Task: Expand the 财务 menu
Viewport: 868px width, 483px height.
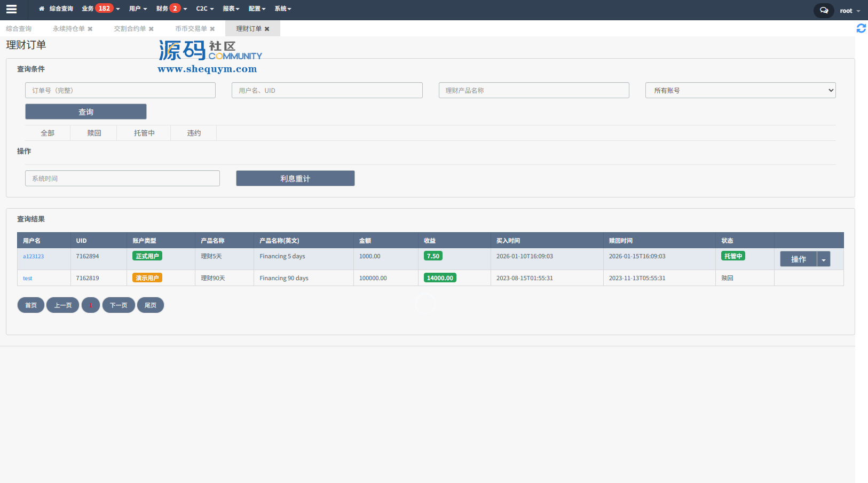Action: (171, 9)
